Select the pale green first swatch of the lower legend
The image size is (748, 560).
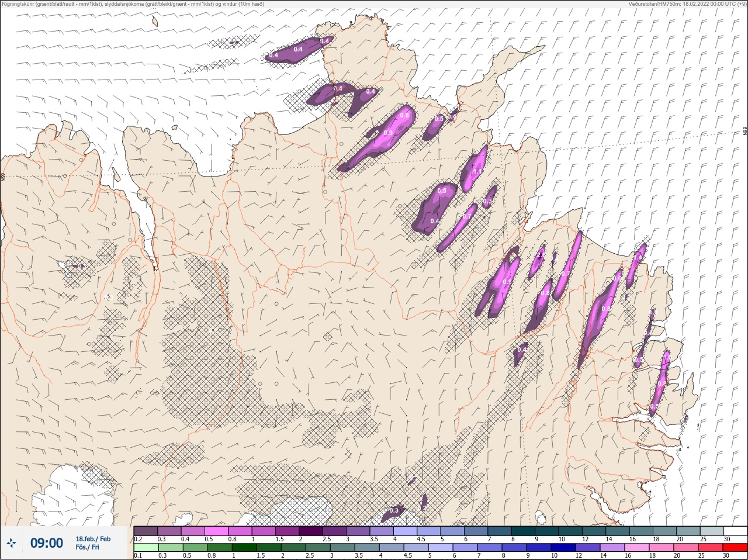click(146, 548)
